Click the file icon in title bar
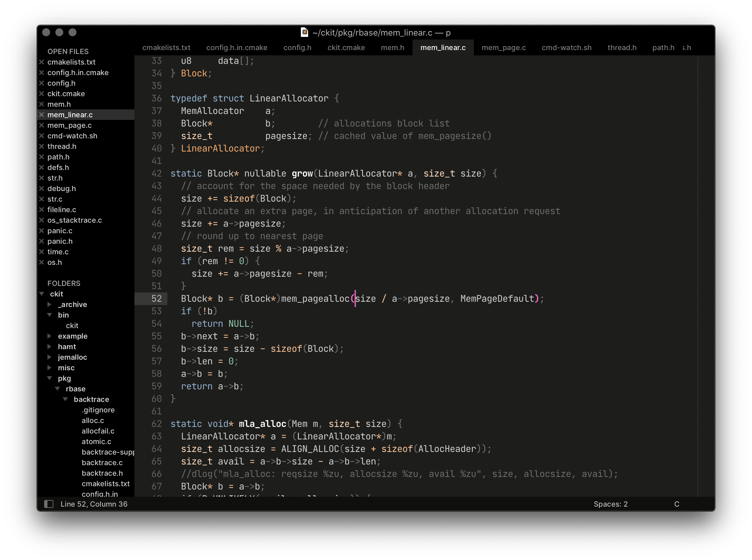Viewport: 752px width, 560px height. (304, 32)
